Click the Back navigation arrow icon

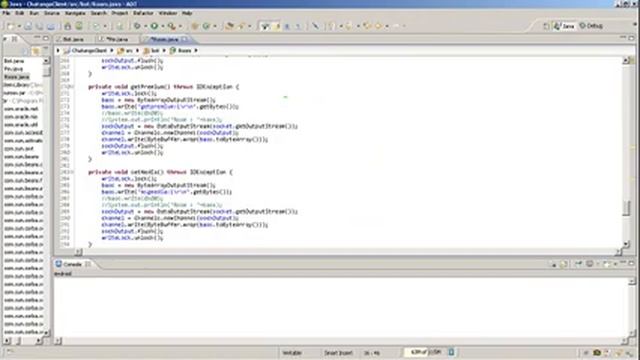coord(378,26)
